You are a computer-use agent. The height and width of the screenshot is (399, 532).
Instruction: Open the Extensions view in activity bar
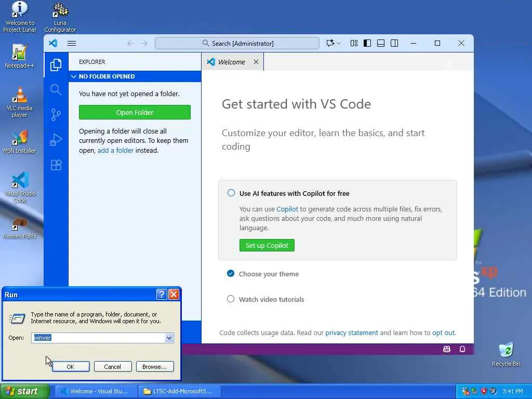coord(56,165)
